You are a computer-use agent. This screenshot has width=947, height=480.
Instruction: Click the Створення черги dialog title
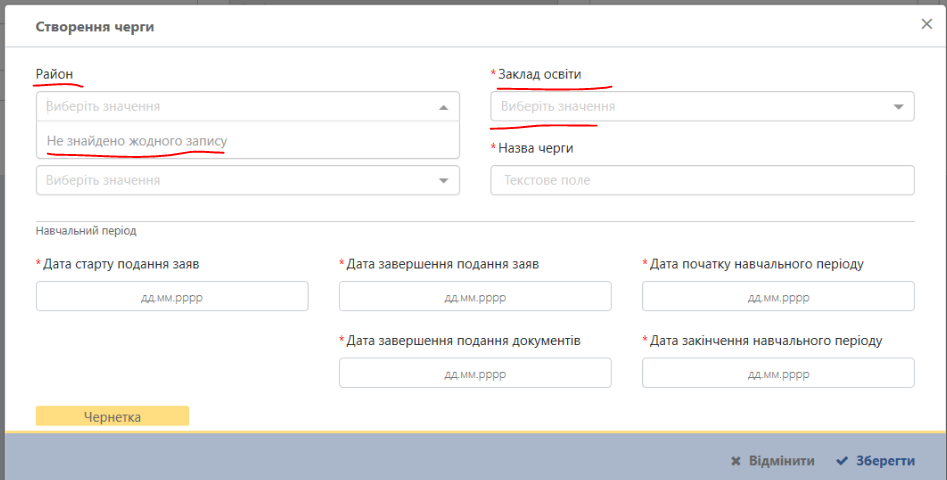(x=95, y=26)
